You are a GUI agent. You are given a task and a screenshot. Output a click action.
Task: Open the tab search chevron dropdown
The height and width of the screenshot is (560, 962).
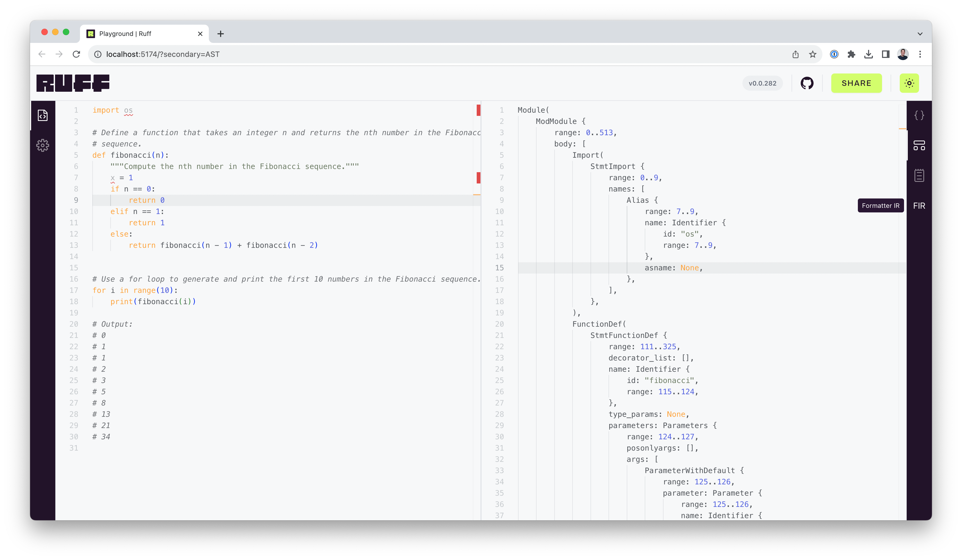920,34
